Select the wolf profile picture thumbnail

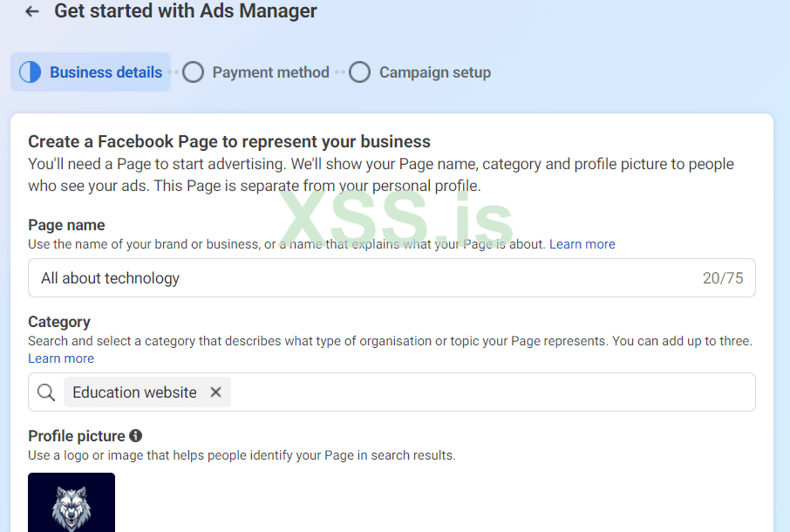[72, 502]
